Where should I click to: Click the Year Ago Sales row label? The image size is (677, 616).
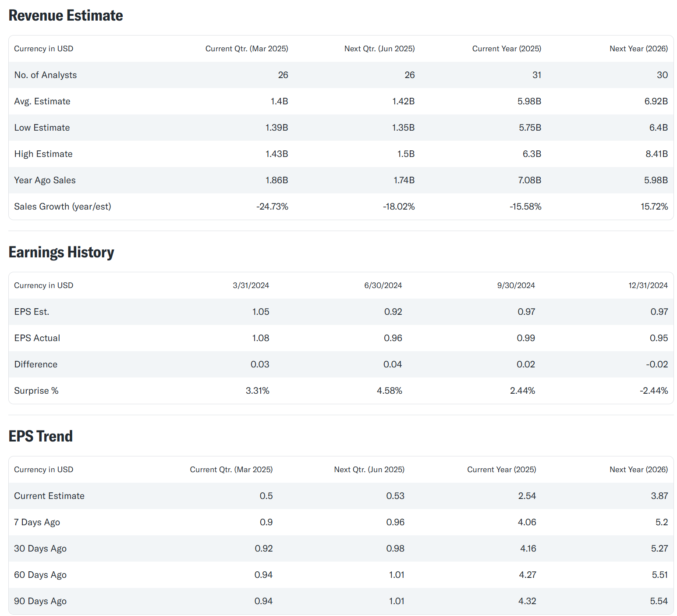(45, 180)
